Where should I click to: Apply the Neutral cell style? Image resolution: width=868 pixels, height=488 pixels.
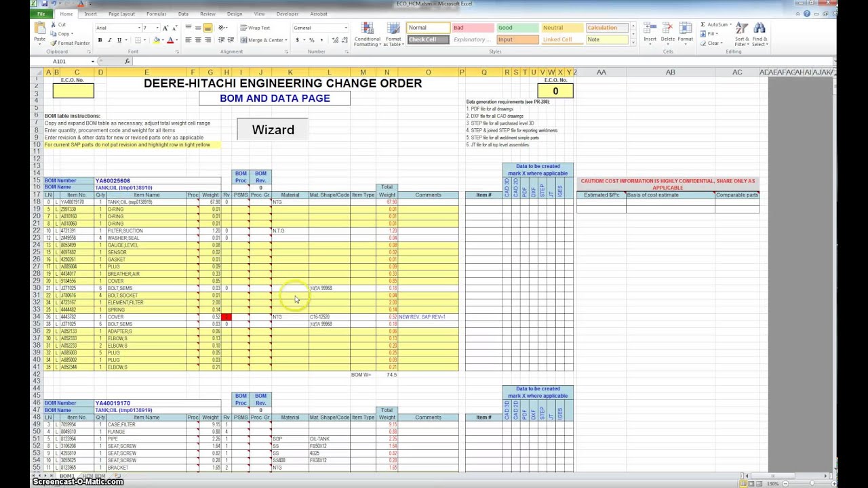tap(562, 28)
